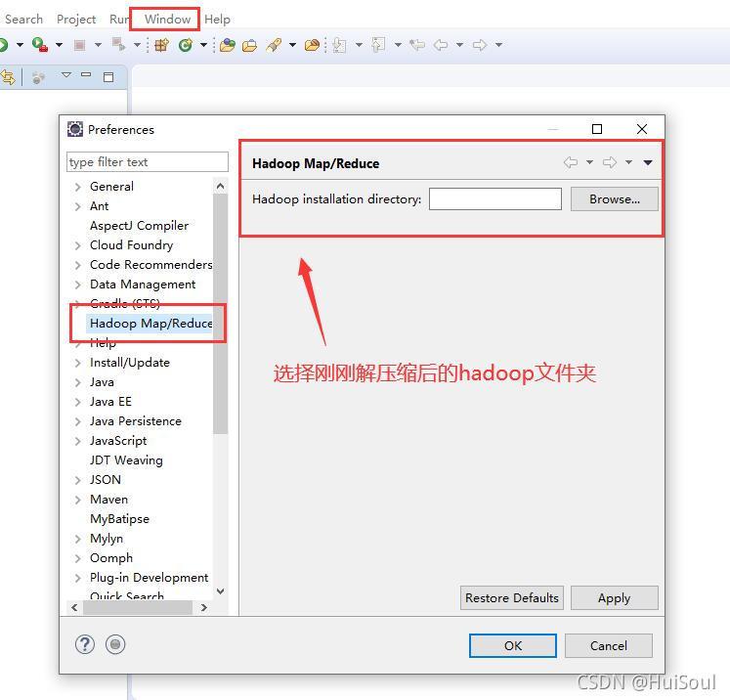Expand the General tree node
The height and width of the screenshot is (700, 730).
(x=78, y=187)
